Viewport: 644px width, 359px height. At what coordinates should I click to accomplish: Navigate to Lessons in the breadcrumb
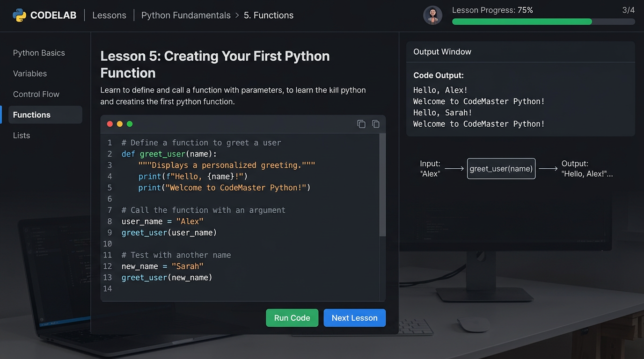click(109, 15)
